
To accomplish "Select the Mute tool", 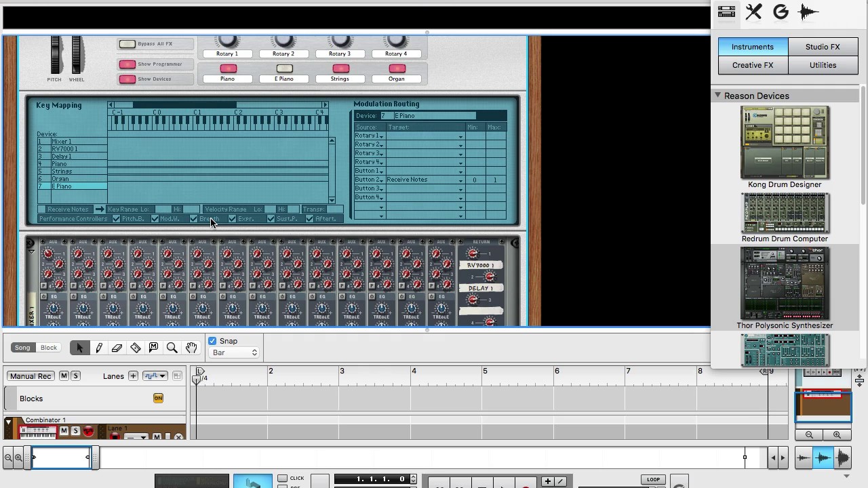I will point(154,348).
